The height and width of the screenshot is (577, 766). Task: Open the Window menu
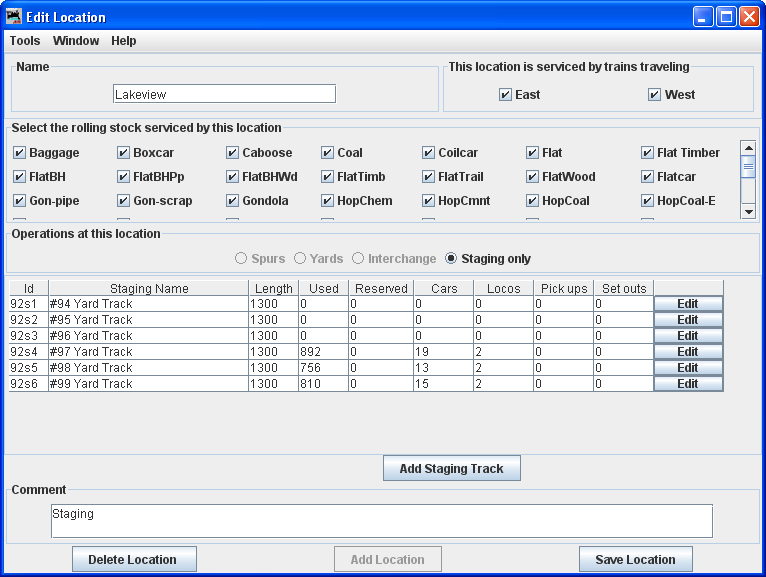tap(76, 41)
